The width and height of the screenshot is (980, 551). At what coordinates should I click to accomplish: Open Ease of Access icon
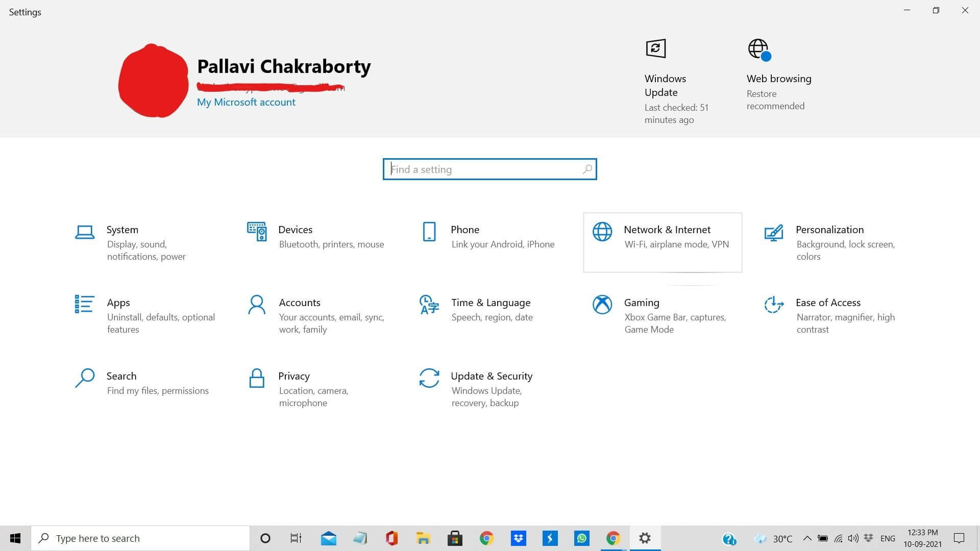[x=774, y=305]
